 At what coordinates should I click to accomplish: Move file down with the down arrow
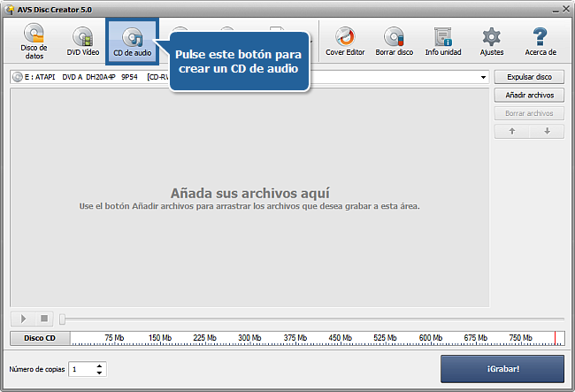point(547,131)
